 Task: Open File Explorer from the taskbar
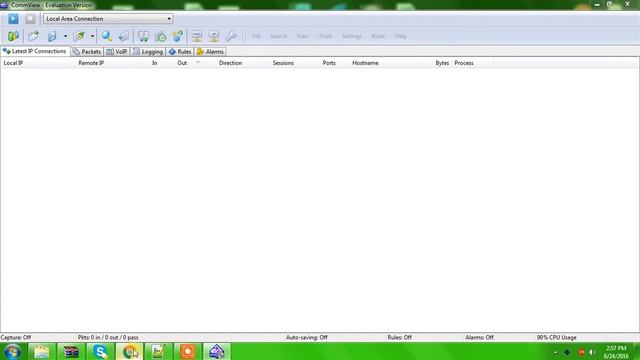(42, 351)
